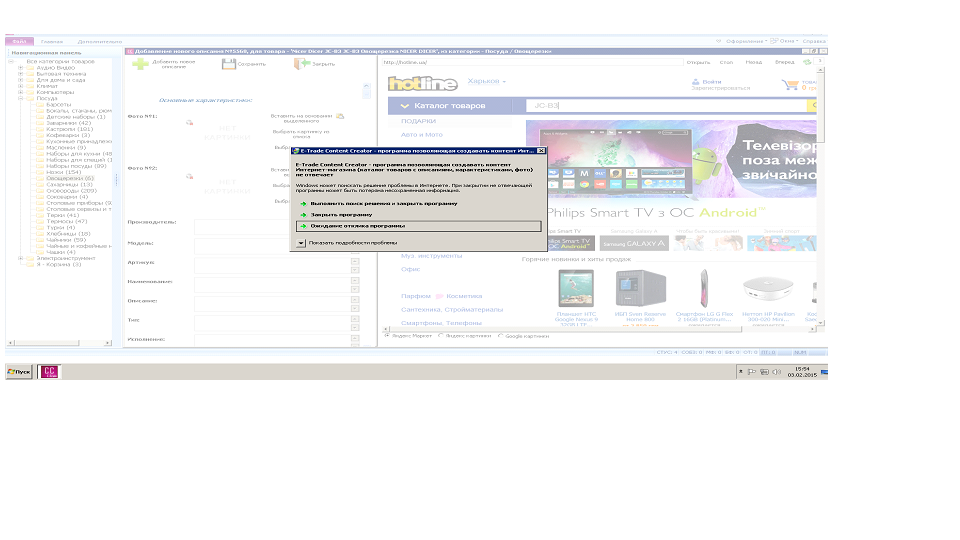The height and width of the screenshot is (540, 960).
Task: Open the 'Овощерезки (6)' folder in tree
Action: (x=70, y=178)
